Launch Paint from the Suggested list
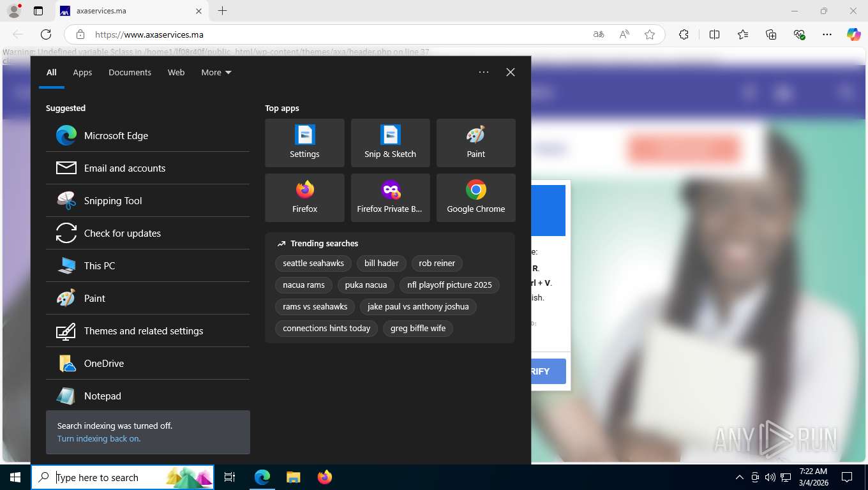868x490 pixels. point(147,298)
